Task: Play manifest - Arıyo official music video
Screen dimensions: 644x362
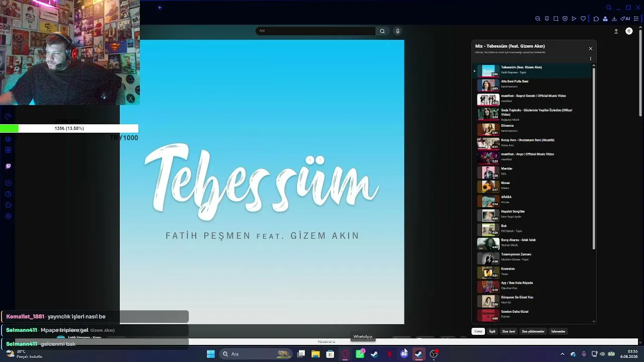Action: 532,157
